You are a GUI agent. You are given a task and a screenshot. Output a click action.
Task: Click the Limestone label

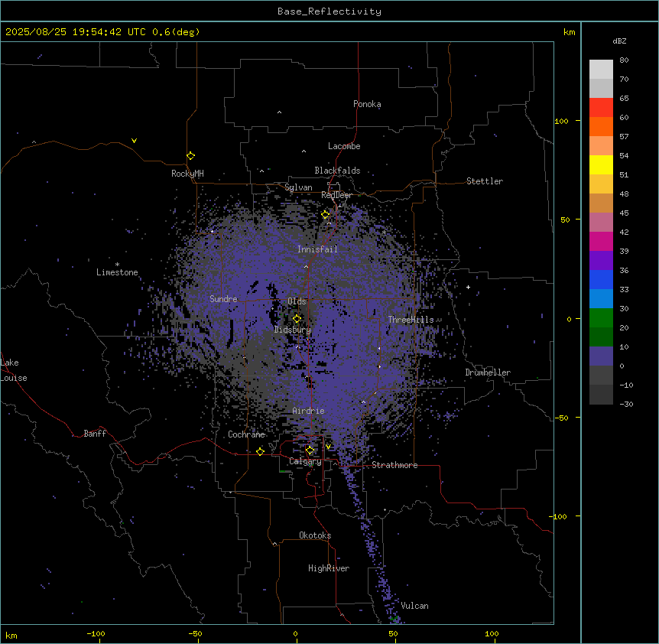click(117, 272)
